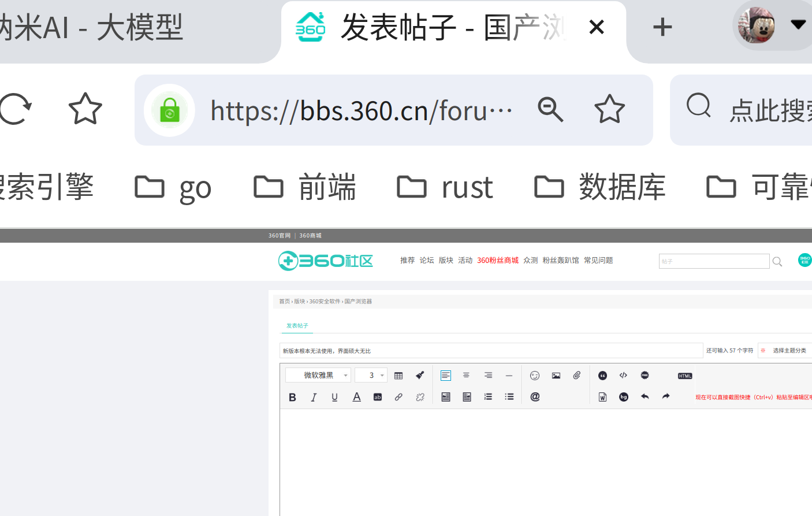
Task: Open the 论坛 menu item in navigation
Action: (426, 260)
